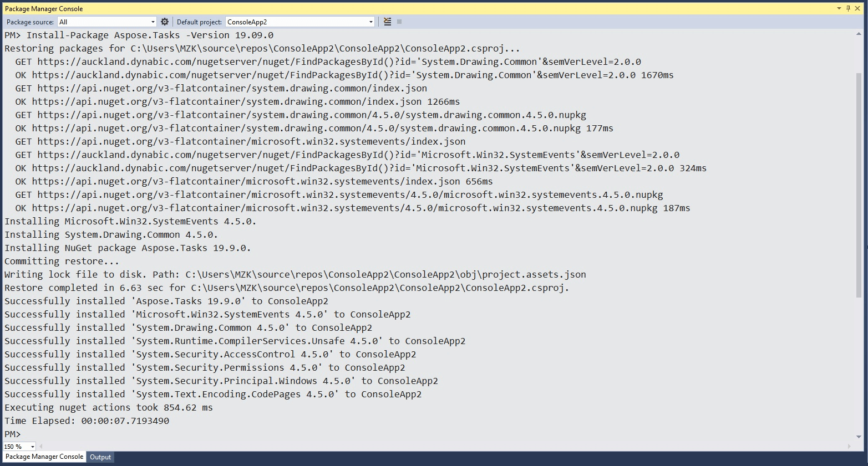Close the Package Manager Console panel
The height and width of the screenshot is (466, 868).
point(857,8)
